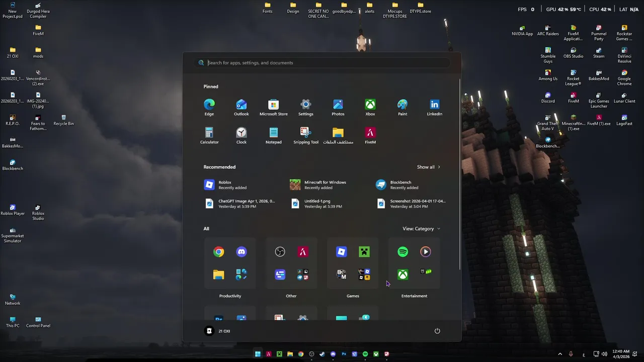This screenshot has height=362, width=644.
Task: Open Chrome in the Productivity group
Action: pos(218,252)
